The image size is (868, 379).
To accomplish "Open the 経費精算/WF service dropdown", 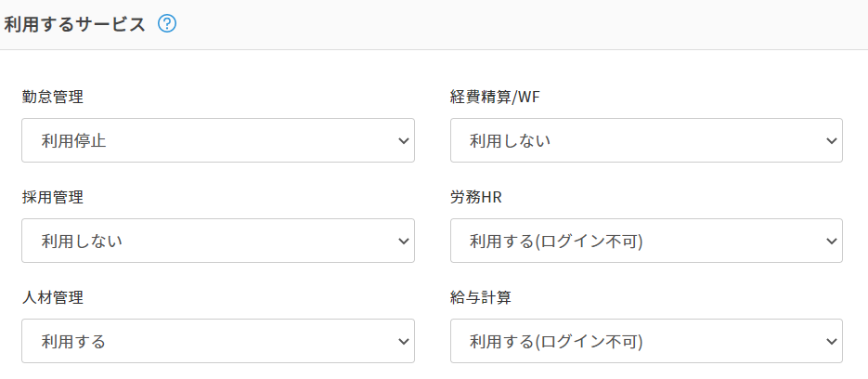I will coord(646,140).
